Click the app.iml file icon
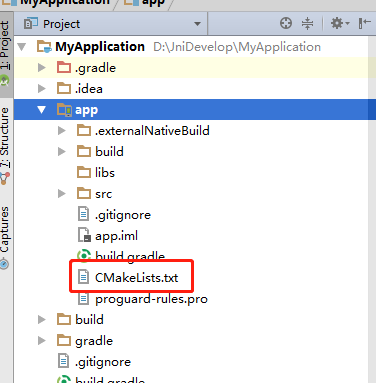Screen dimensions: 376x383 click(84, 235)
